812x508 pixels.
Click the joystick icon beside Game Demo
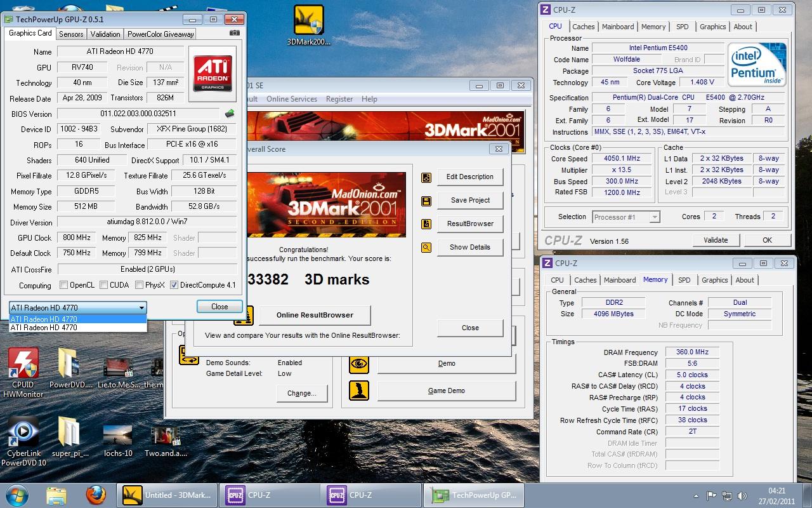359,391
